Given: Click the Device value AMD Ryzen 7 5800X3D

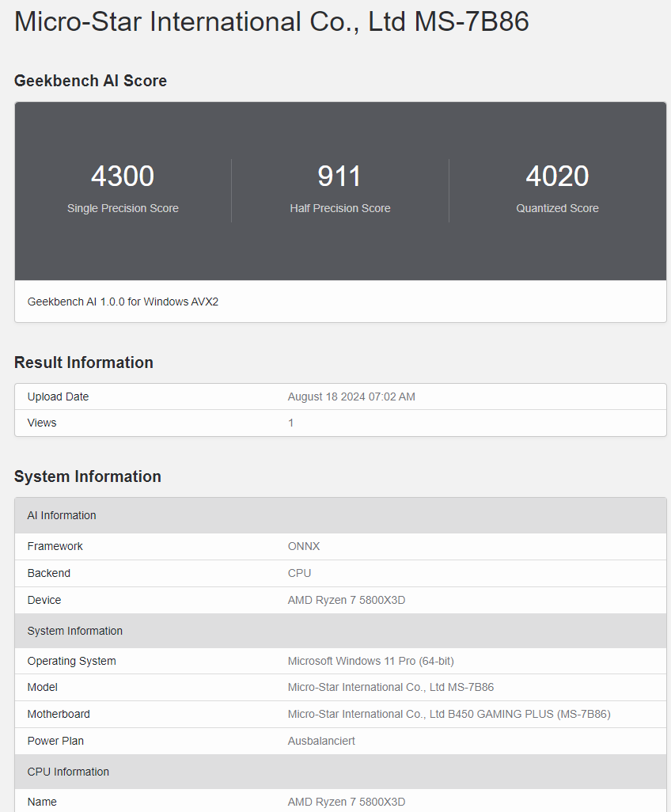Looking at the screenshot, I should [x=347, y=600].
